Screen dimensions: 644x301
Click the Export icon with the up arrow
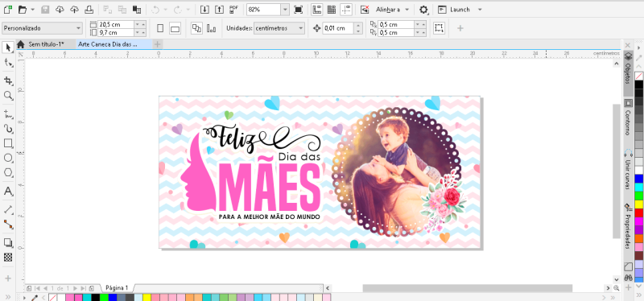tap(219, 9)
